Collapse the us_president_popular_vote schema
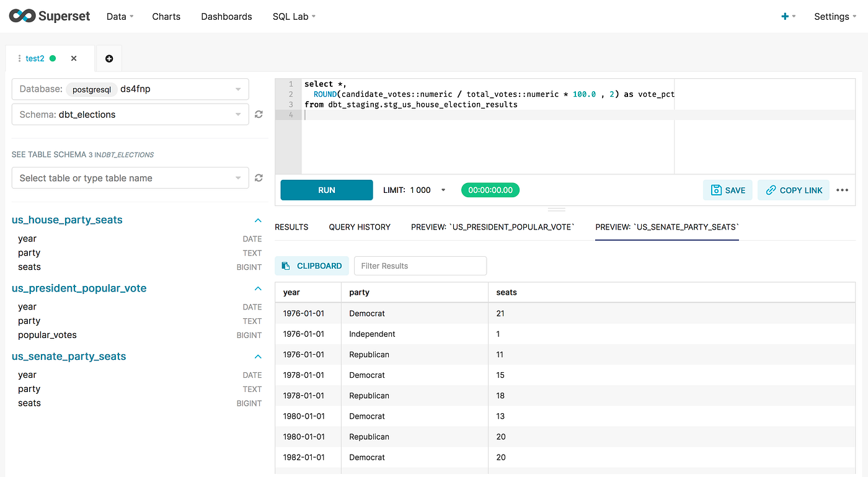 coord(257,288)
